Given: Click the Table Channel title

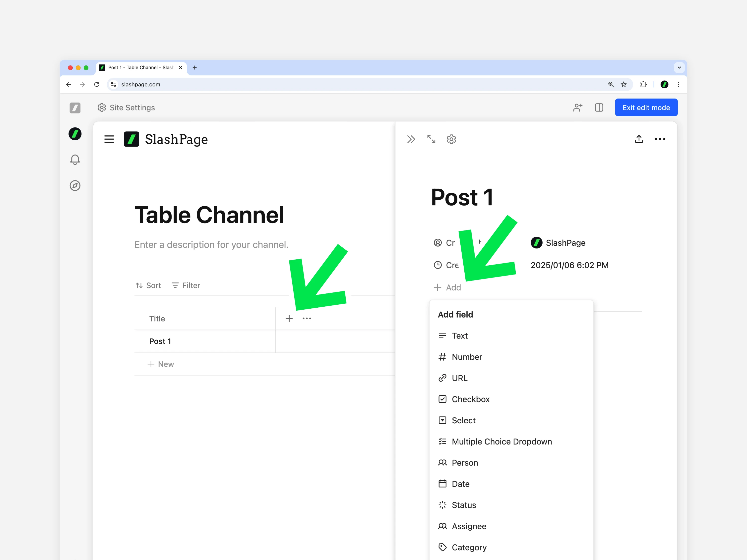Looking at the screenshot, I should (209, 215).
